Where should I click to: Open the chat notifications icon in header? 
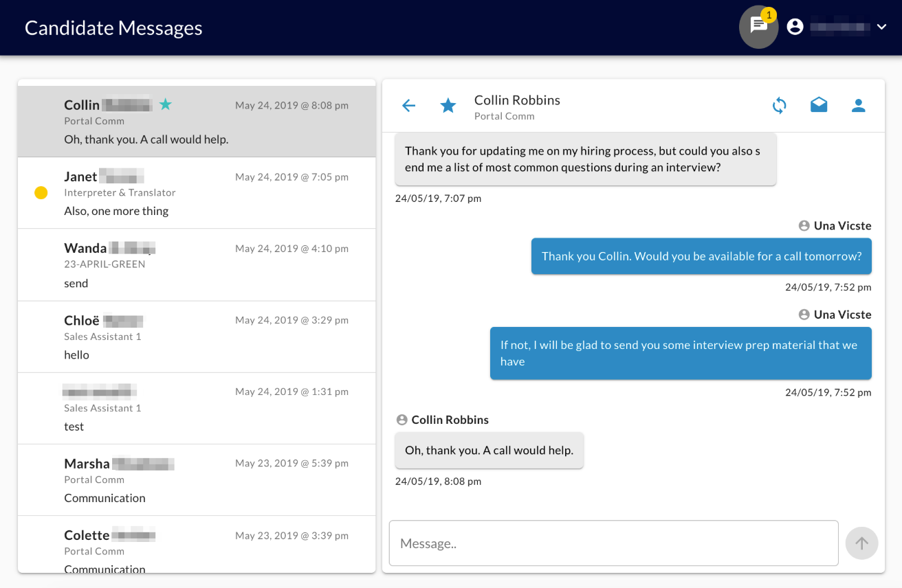point(758,27)
